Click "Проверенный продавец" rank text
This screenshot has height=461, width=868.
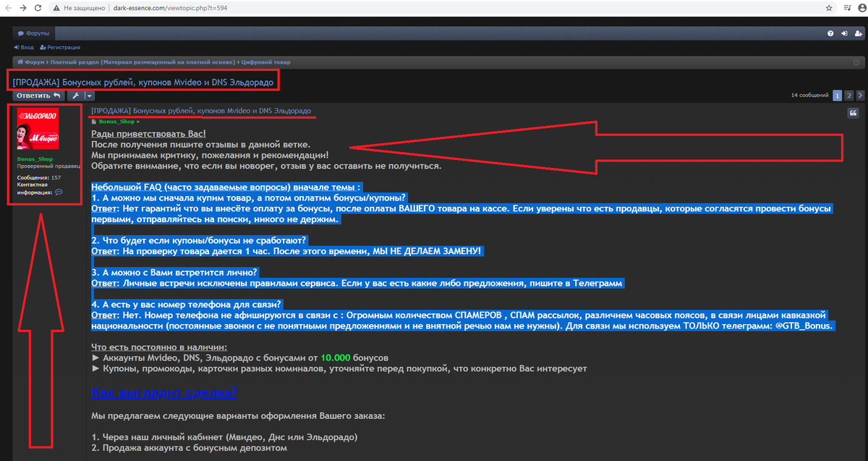click(x=48, y=166)
